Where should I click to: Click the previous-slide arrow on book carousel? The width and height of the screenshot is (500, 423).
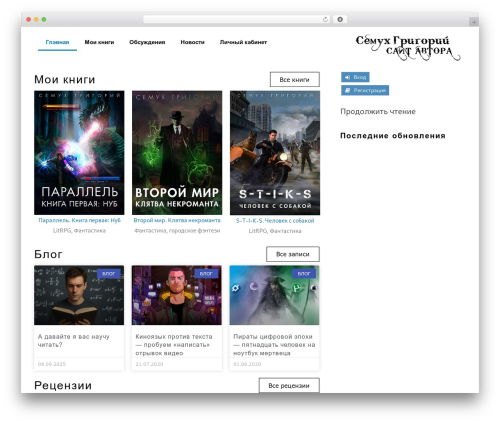(x=40, y=157)
